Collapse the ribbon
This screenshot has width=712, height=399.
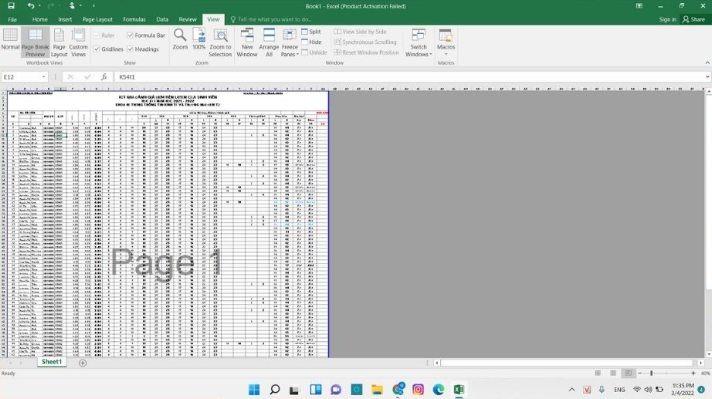[x=707, y=63]
